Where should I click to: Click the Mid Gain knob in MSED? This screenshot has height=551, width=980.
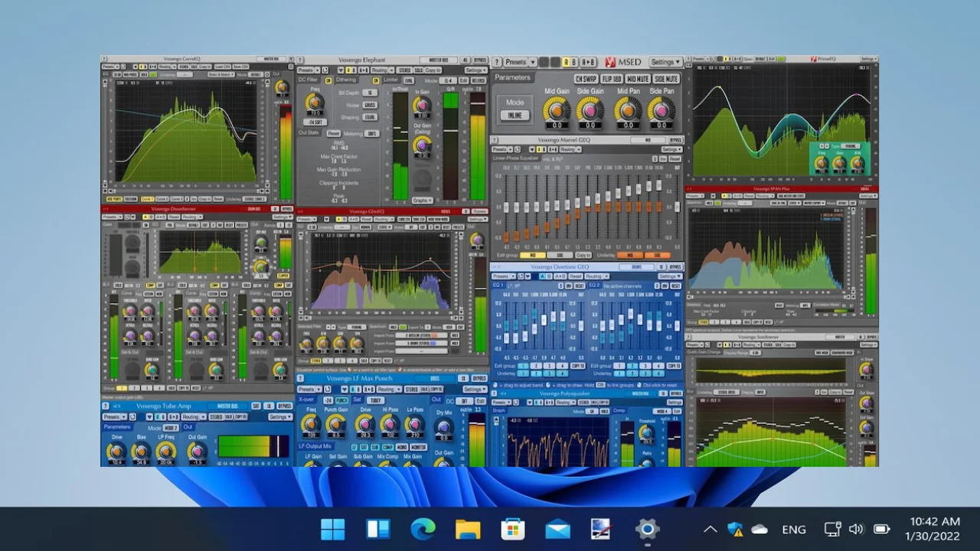click(x=557, y=110)
